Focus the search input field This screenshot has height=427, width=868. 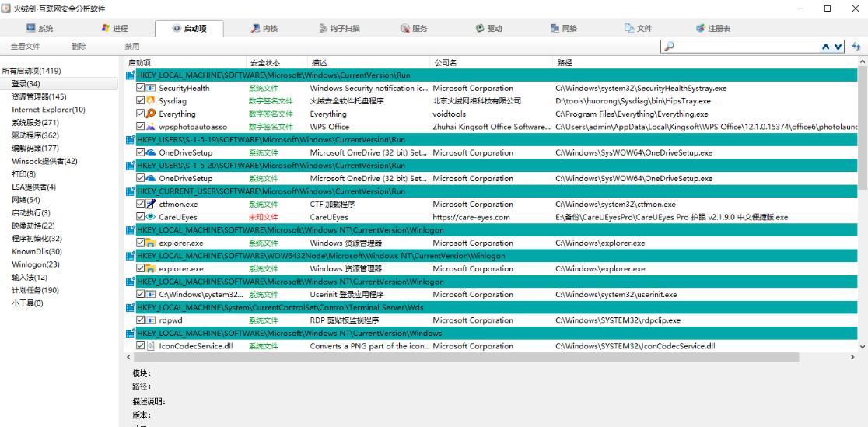click(x=747, y=47)
